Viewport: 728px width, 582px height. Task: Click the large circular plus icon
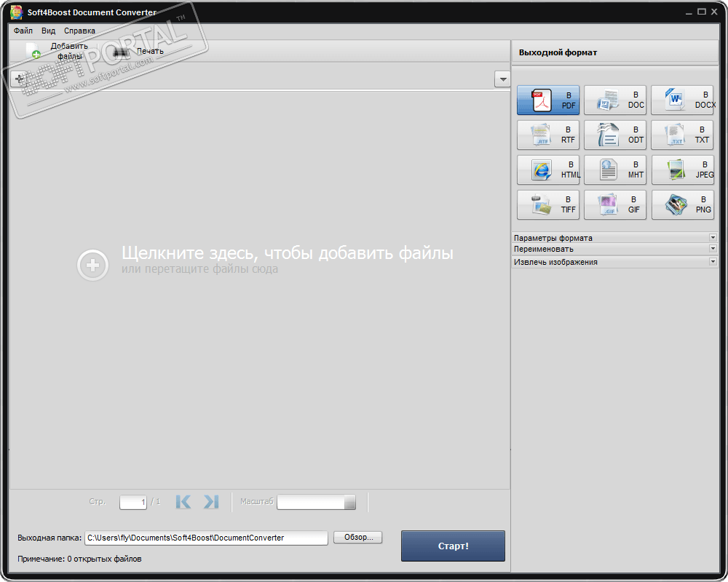tap(93, 265)
